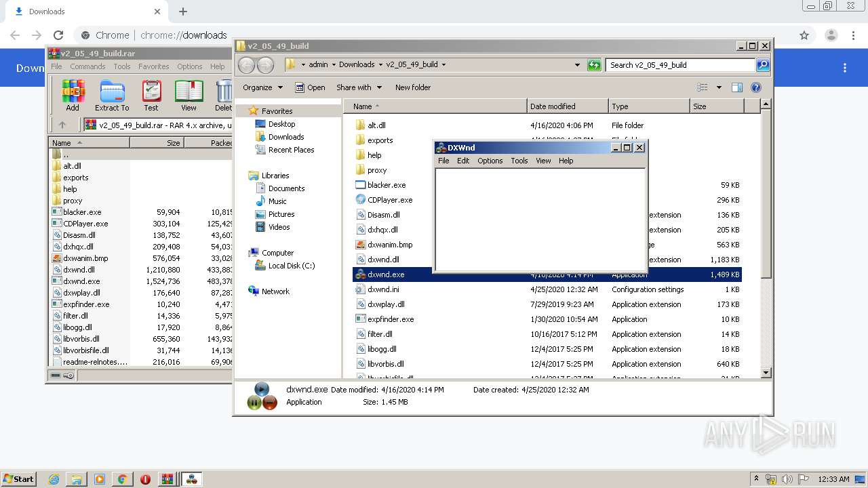Go up one level in WinRAR
Screen dimensions: 868x488
tap(62, 125)
